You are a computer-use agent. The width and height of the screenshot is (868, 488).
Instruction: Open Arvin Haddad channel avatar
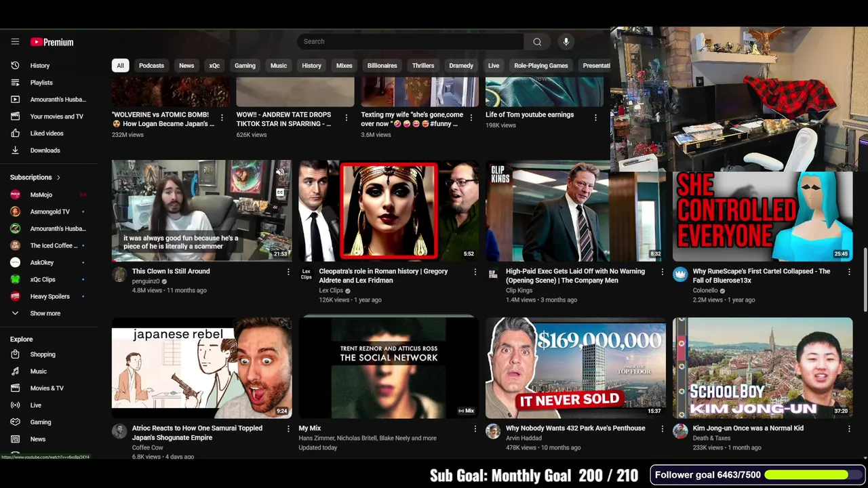pyautogui.click(x=493, y=432)
